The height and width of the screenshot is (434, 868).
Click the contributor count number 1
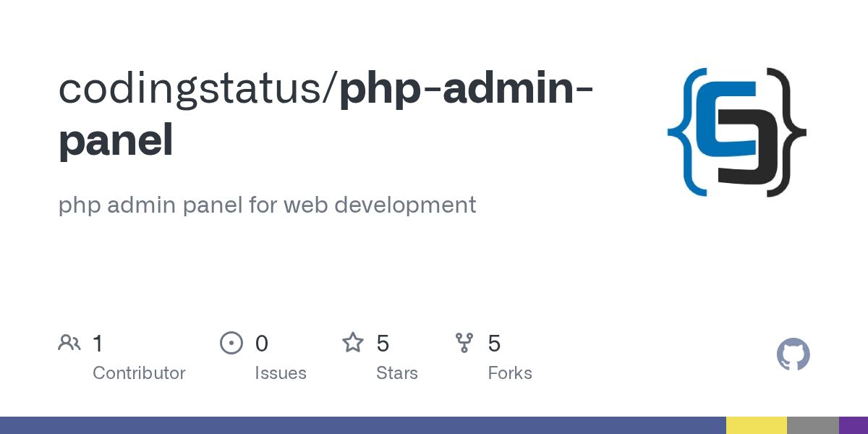point(98,344)
